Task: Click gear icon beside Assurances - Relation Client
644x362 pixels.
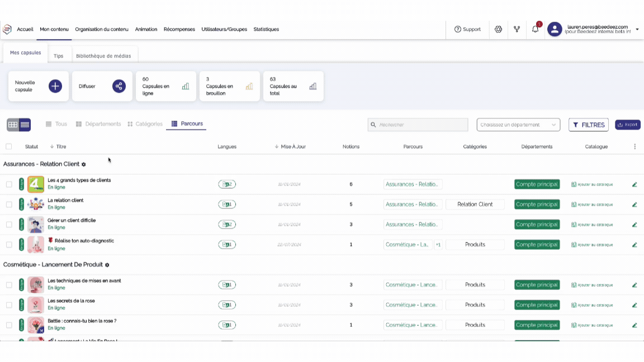Action: (x=84, y=164)
